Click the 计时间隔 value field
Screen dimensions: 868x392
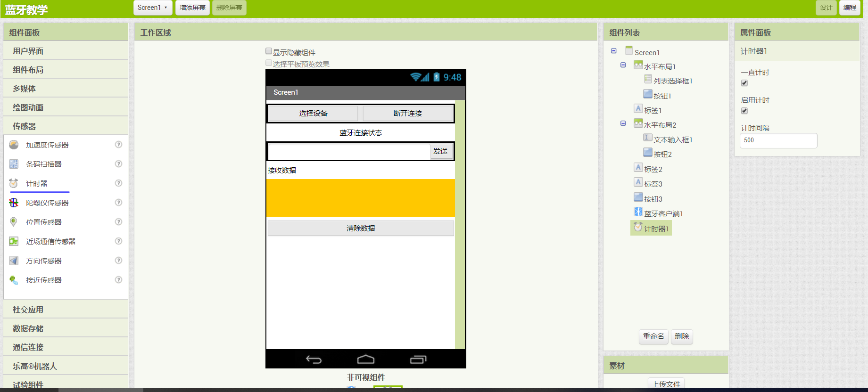(x=778, y=140)
